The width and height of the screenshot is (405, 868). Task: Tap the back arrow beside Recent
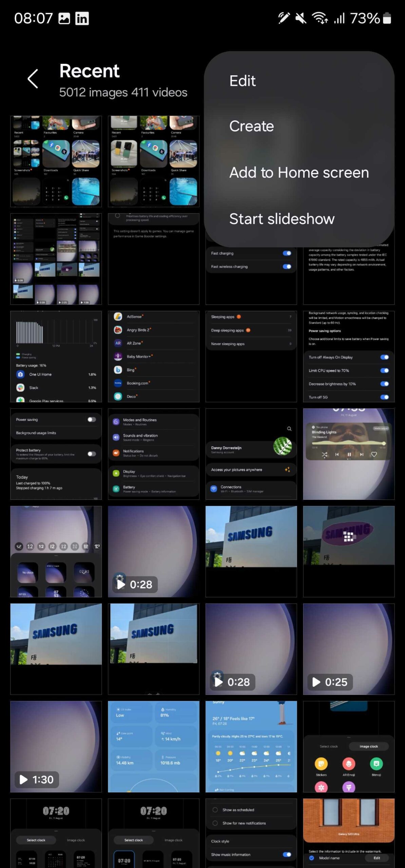click(x=33, y=79)
